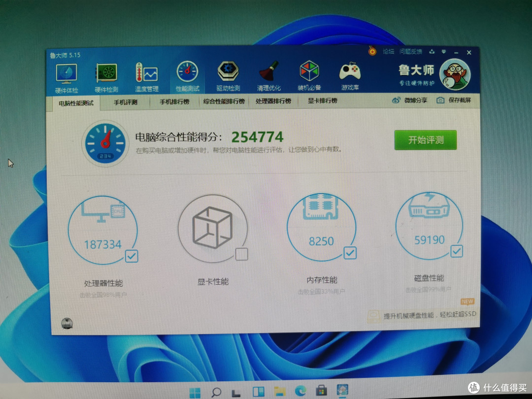Select the 性能测试 performance test section

[187, 77]
